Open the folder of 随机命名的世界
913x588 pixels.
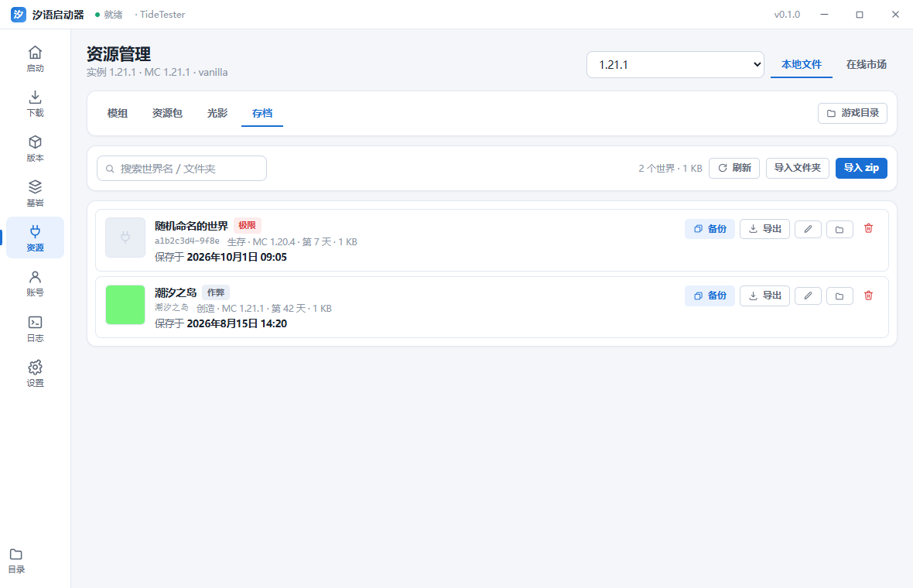pos(839,229)
